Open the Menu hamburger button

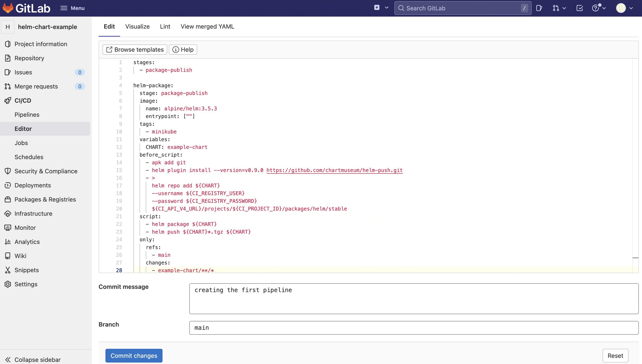[72, 8]
